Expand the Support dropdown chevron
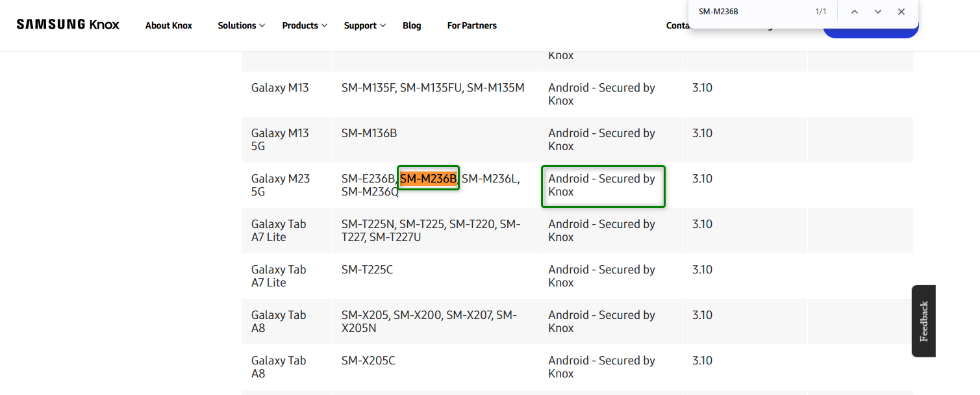980x395 pixels. pos(383,26)
